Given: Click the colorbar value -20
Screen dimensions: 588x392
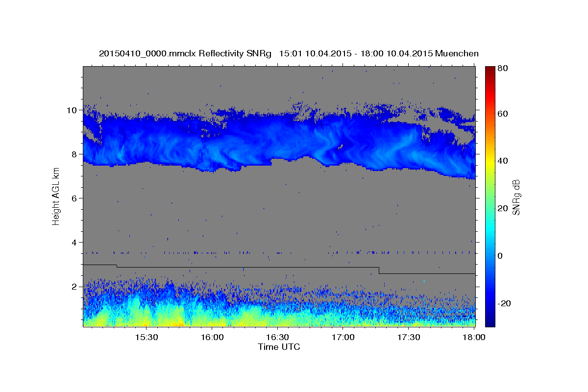Looking at the screenshot, I should [504, 303].
